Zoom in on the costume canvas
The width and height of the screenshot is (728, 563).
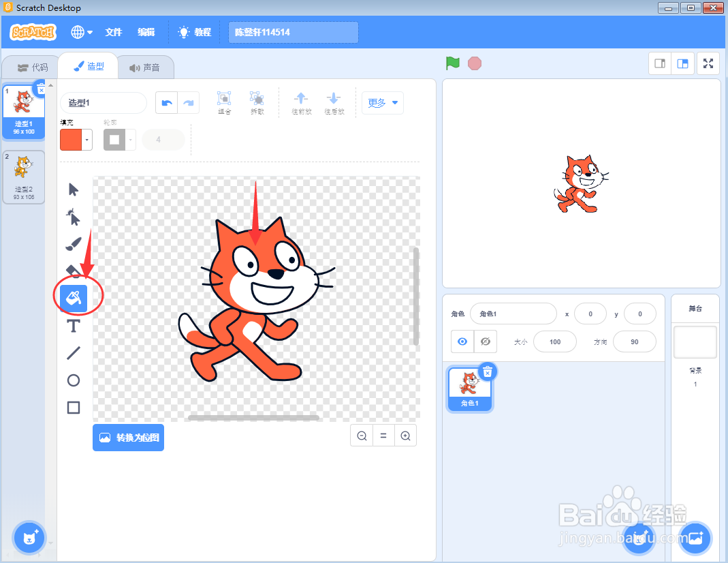[405, 436]
